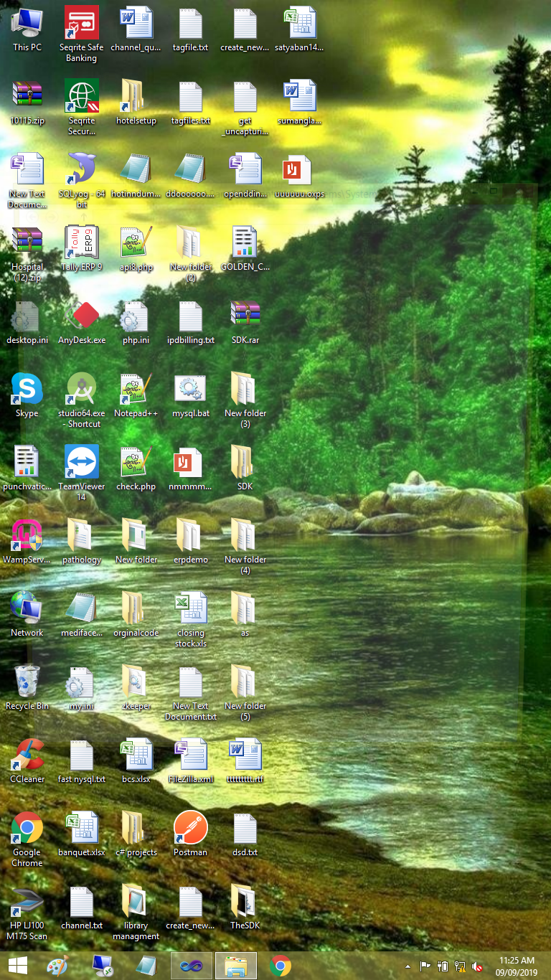Select the SDK.rar archive file
Viewport: 551px width, 980px height.
pyautogui.click(x=245, y=316)
